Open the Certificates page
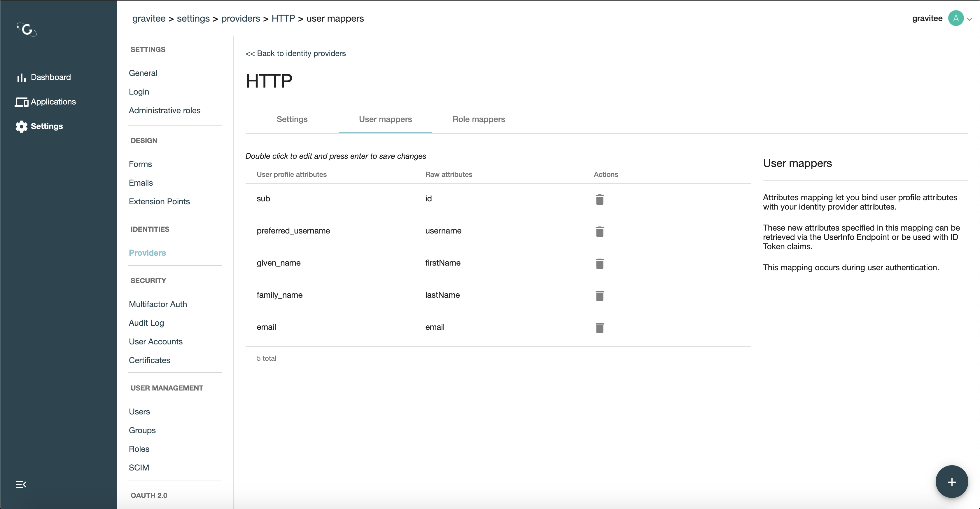Screen dimensions: 980x509 pyautogui.click(x=149, y=360)
